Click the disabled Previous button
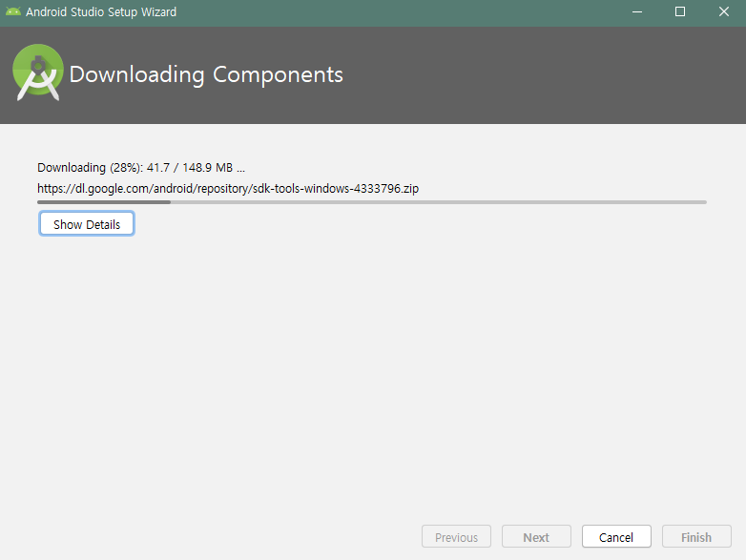Screen dimensions: 746x560 click(456, 537)
